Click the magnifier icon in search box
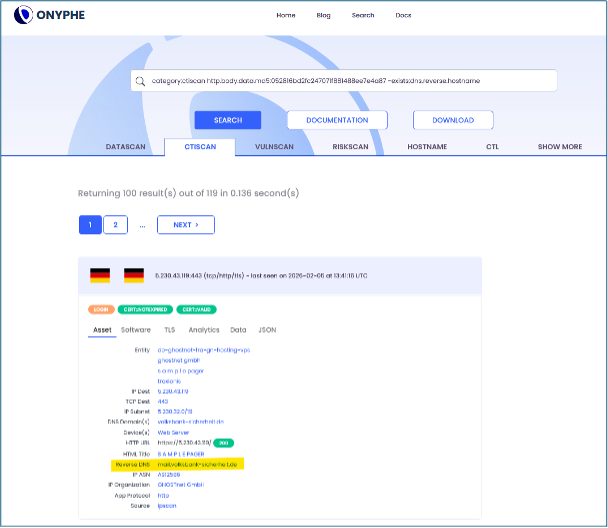 140,81
